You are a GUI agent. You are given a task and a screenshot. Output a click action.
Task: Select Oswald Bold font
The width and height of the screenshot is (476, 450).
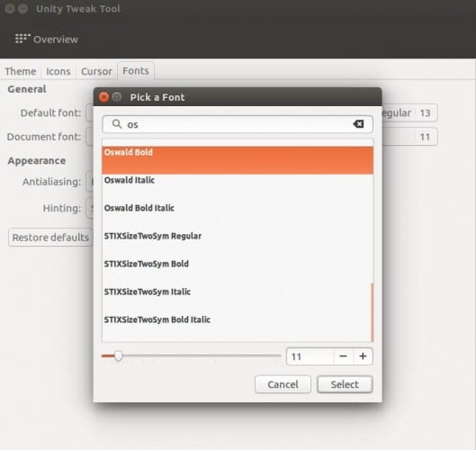point(238,160)
